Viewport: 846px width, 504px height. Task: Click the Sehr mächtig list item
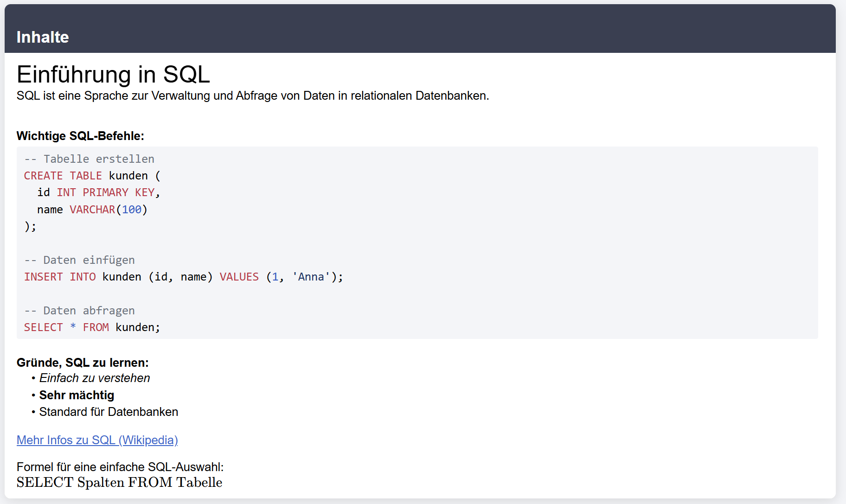pos(77,395)
